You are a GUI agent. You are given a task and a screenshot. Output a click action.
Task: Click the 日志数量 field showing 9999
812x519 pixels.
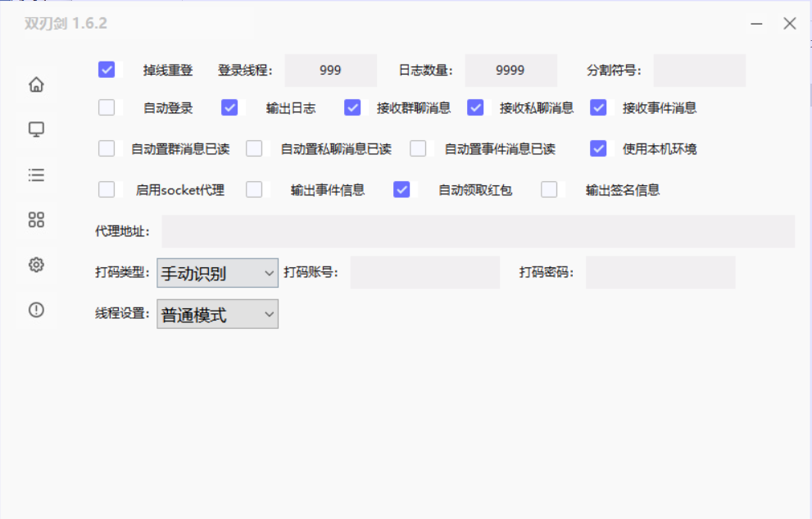510,71
